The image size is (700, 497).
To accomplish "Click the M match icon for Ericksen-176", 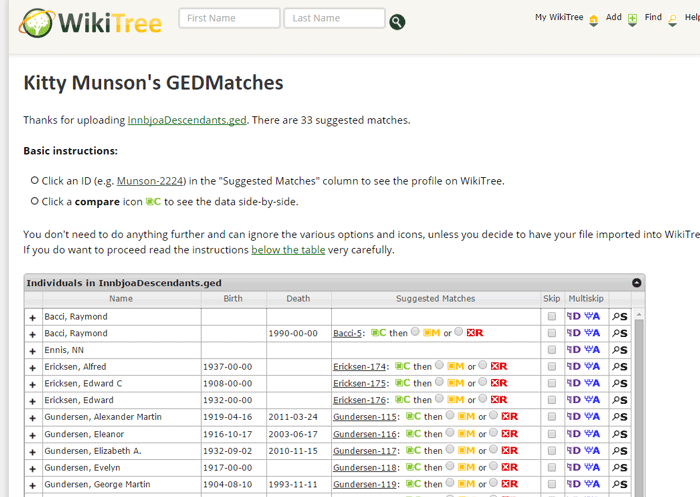I will (455, 400).
